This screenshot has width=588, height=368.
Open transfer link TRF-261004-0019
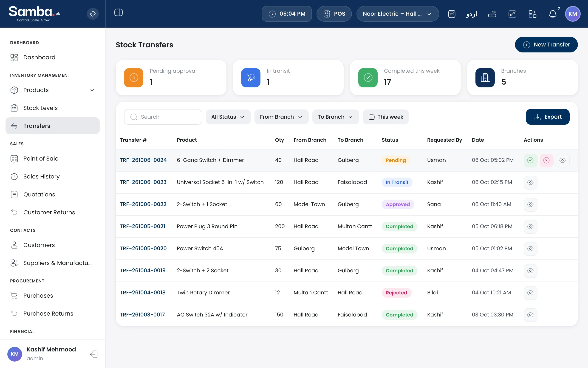(143, 270)
